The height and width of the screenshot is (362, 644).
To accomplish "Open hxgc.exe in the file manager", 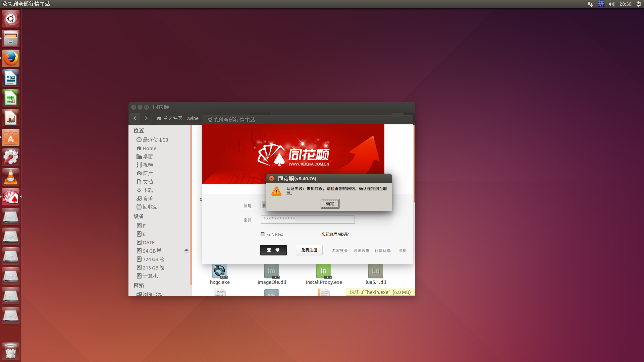I will (220, 271).
